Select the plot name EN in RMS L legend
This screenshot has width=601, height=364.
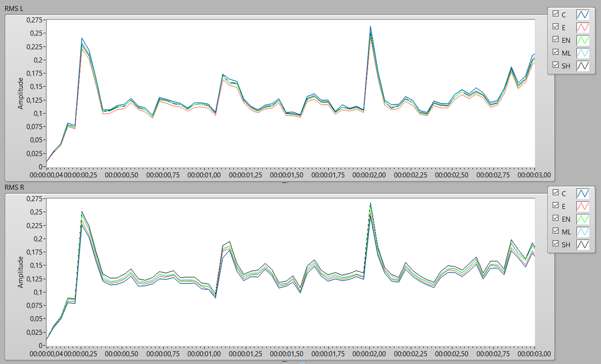tap(566, 40)
